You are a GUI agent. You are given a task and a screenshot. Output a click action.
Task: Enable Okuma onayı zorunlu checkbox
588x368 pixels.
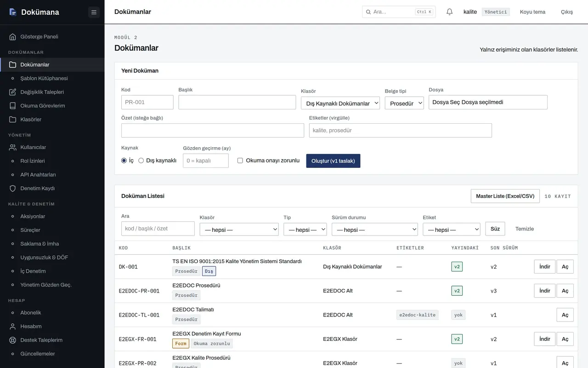click(x=240, y=161)
